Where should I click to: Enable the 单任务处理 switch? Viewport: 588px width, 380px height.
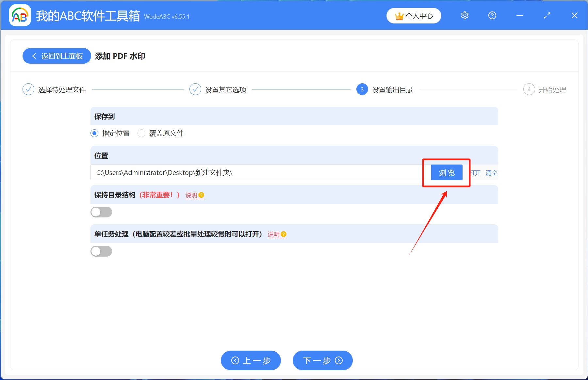click(x=101, y=251)
